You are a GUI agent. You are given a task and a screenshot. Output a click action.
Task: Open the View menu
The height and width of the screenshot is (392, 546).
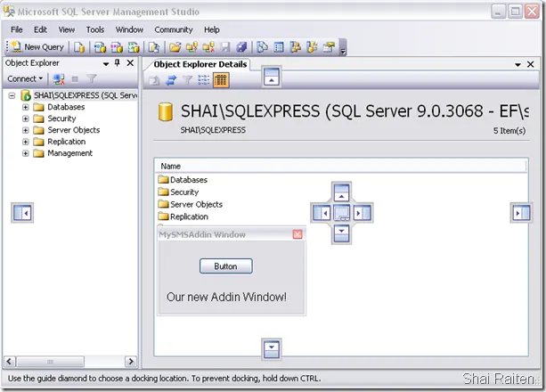[67, 29]
